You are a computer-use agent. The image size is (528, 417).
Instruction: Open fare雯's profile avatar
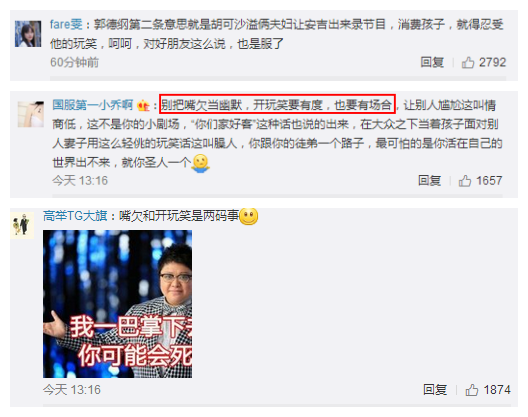[x=28, y=34]
